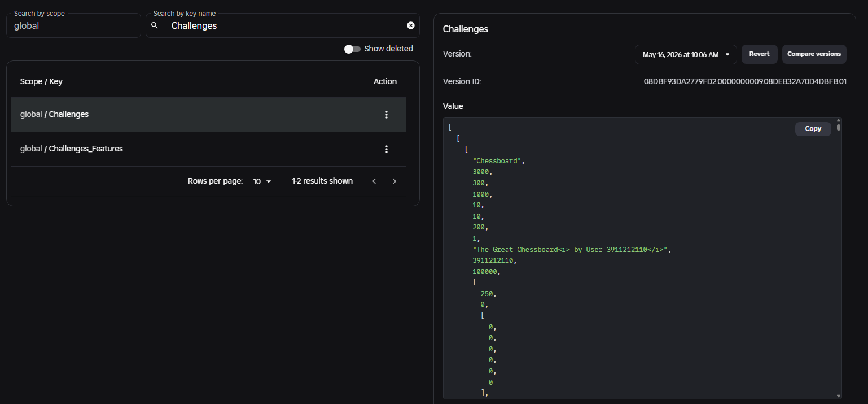Go to next results page
This screenshot has height=404, width=868.
[394, 181]
